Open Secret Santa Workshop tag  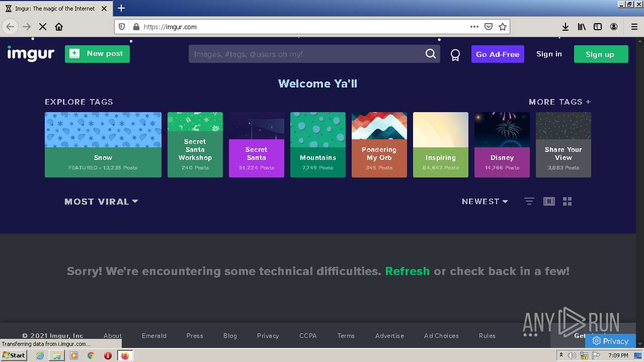195,145
